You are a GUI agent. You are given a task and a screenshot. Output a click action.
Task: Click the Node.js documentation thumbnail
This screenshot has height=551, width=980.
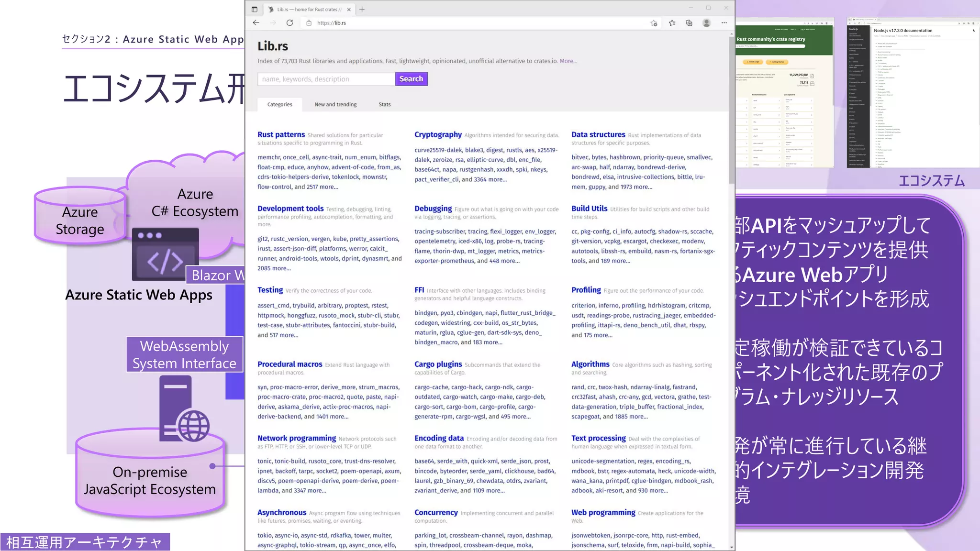pos(913,93)
